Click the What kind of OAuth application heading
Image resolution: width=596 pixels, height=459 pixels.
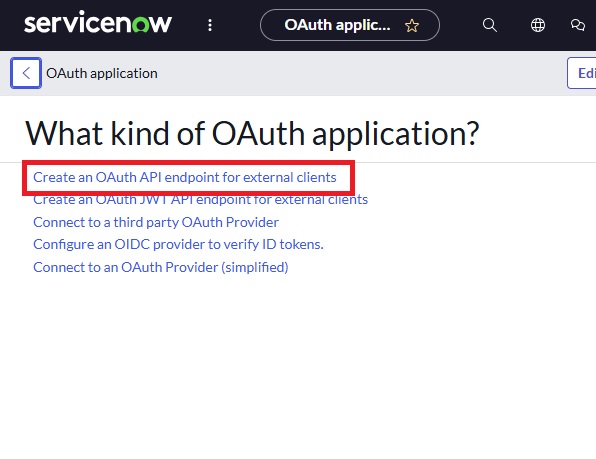tap(252, 133)
